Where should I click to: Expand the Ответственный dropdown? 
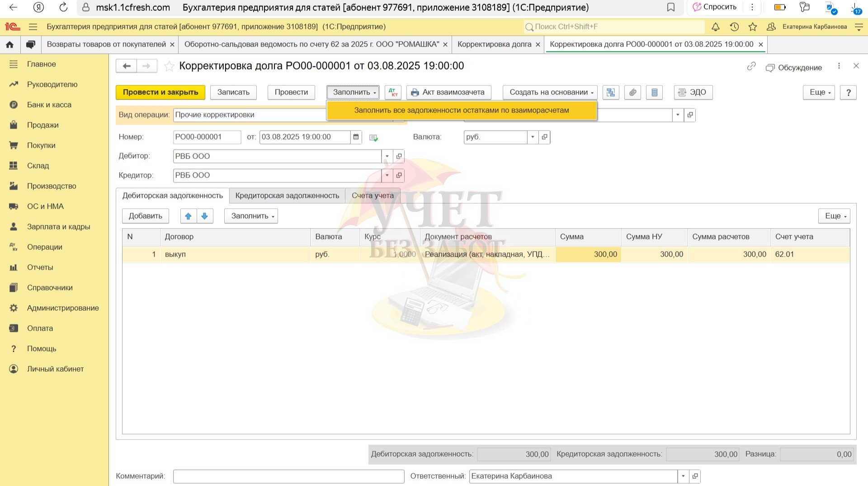pyautogui.click(x=683, y=476)
